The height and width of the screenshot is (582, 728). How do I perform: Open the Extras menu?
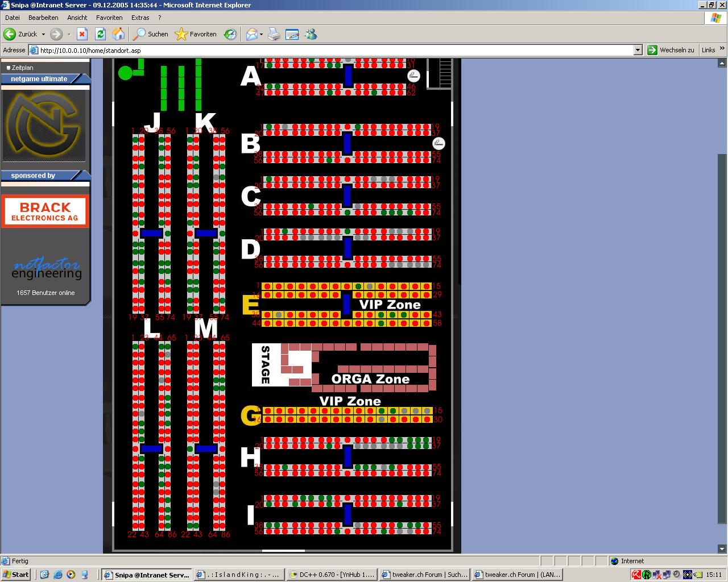pos(140,18)
